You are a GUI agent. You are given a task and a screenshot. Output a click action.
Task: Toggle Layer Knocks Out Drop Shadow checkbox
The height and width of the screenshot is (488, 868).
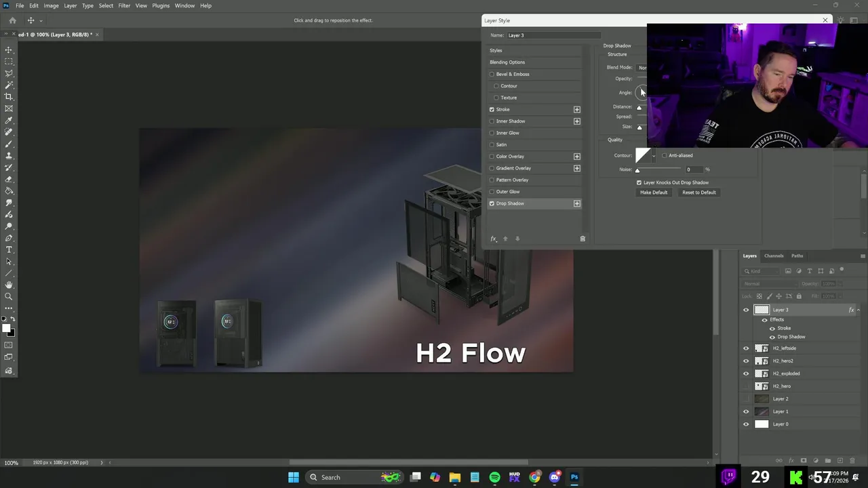[x=639, y=182]
